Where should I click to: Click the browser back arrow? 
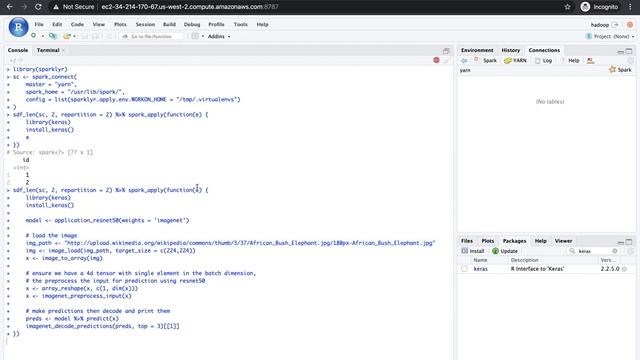click(10, 7)
